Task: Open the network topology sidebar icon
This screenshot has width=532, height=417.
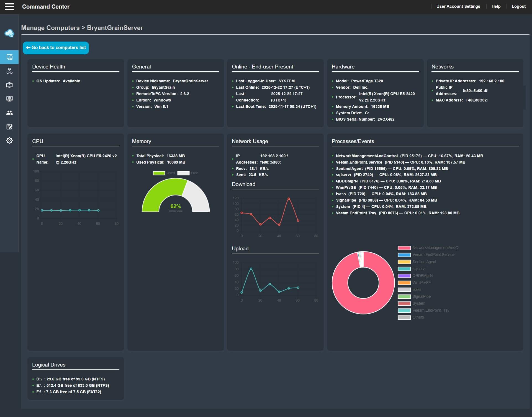Action: [9, 71]
